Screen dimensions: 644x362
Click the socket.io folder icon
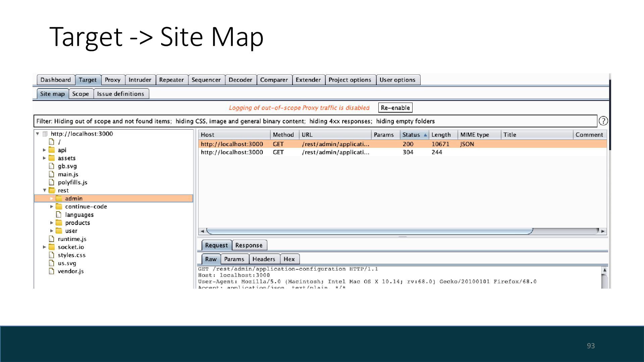[52, 247]
